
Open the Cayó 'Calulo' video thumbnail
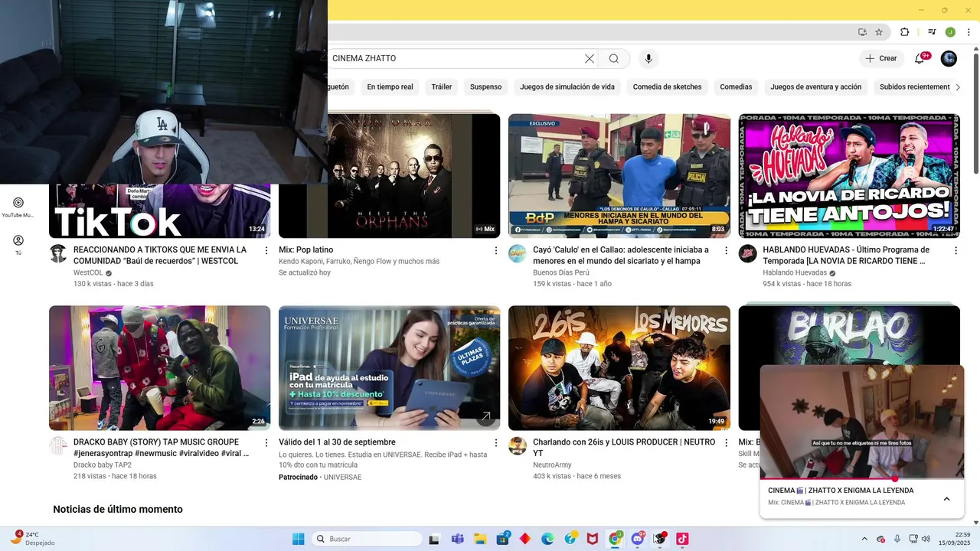[619, 176]
